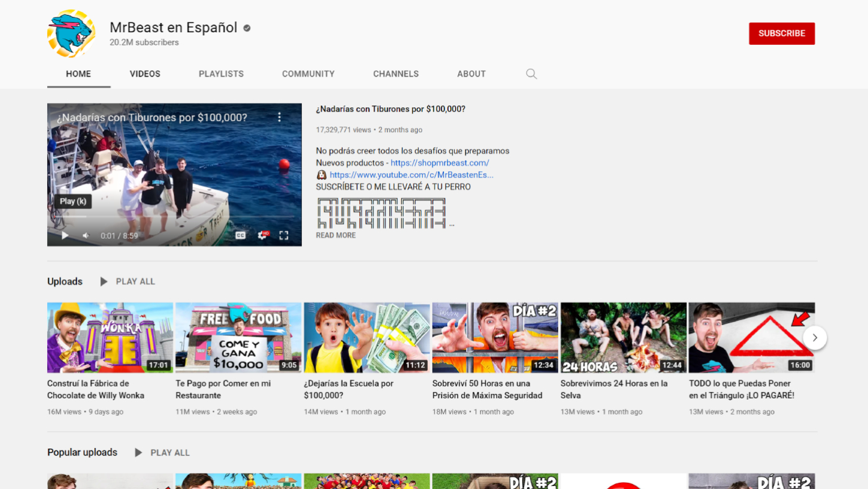Open the youtube.com/c/MrBeastenEs link

point(412,175)
